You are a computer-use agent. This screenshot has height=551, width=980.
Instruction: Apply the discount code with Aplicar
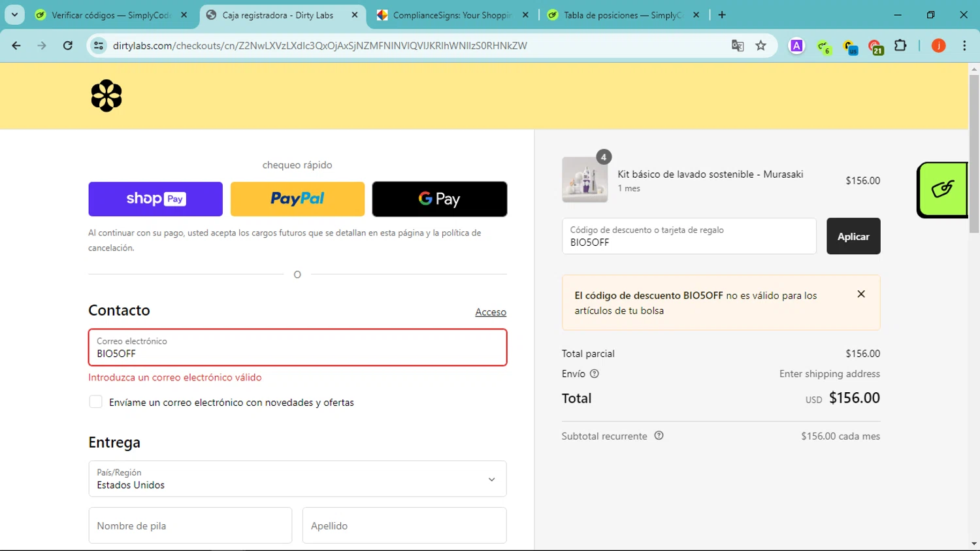click(x=853, y=236)
